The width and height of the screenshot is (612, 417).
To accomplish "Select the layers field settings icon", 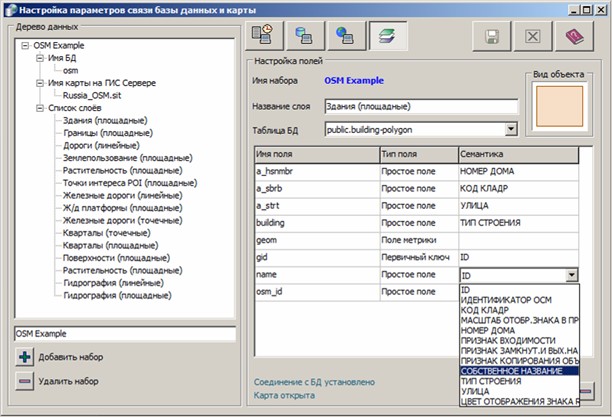I will pos(384,36).
